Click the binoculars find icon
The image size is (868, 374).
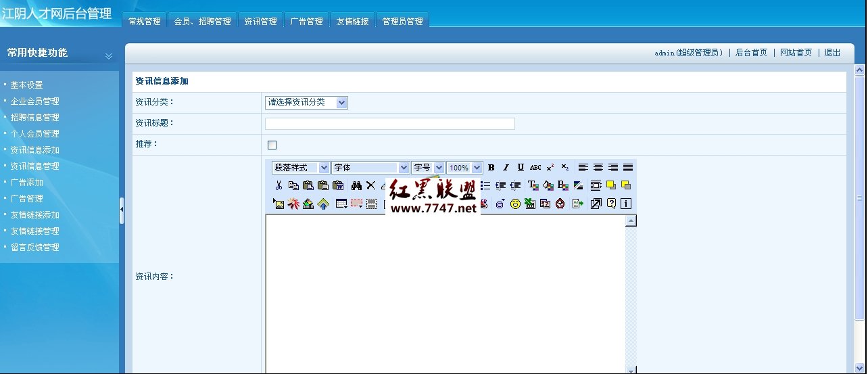pos(356,185)
